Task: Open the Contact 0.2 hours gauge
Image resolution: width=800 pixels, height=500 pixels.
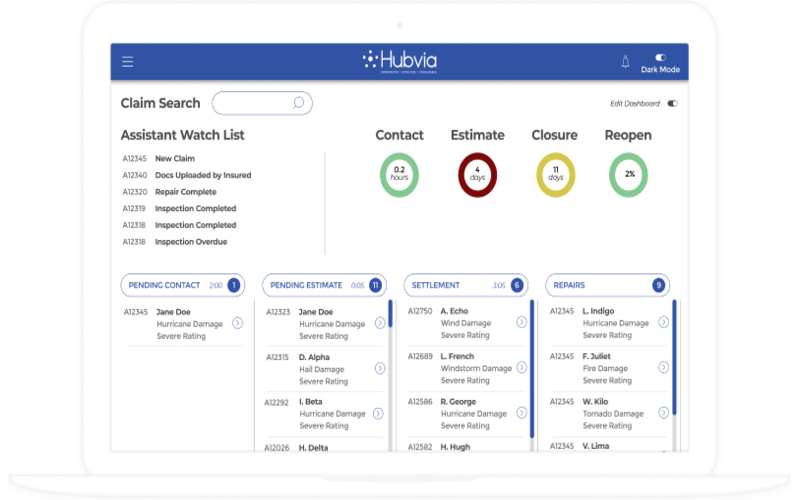Action: pos(399,175)
